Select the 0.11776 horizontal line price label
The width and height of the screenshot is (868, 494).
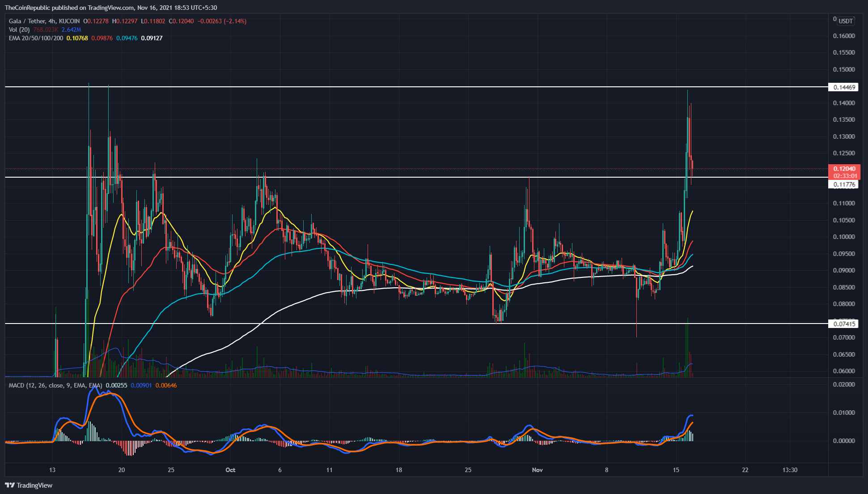point(843,184)
